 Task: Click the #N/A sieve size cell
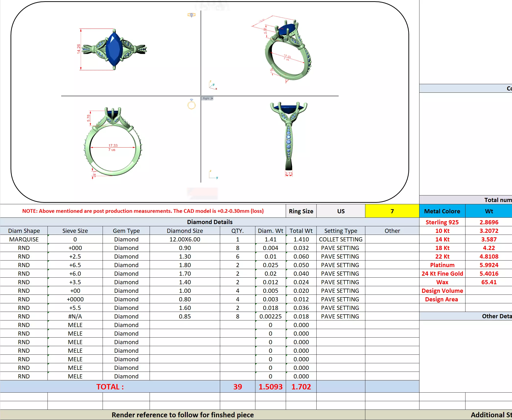(75, 316)
